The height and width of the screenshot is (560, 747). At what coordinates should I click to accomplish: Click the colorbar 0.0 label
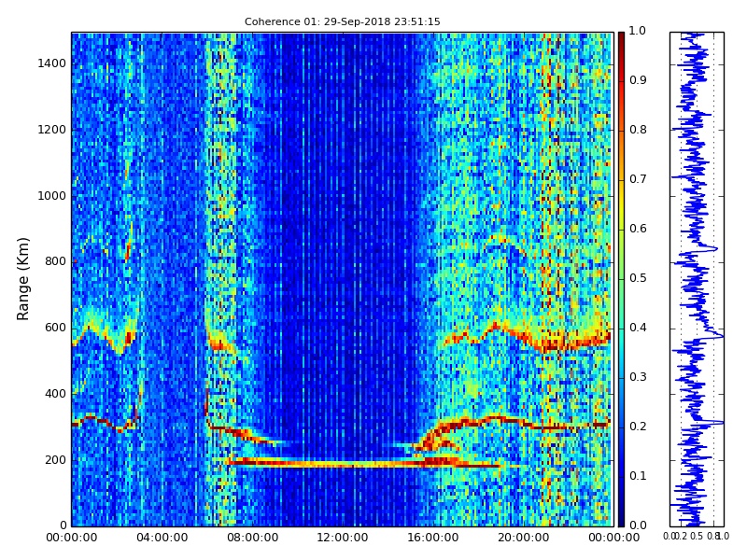click(x=638, y=525)
